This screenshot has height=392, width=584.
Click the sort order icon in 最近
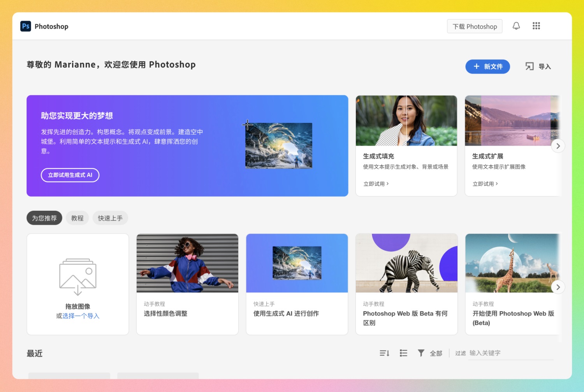coord(384,353)
